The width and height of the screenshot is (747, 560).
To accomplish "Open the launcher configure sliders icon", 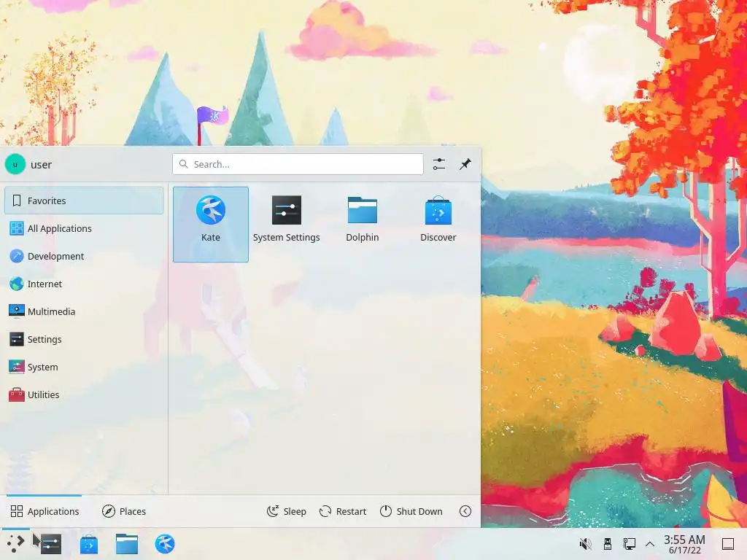I will (438, 164).
